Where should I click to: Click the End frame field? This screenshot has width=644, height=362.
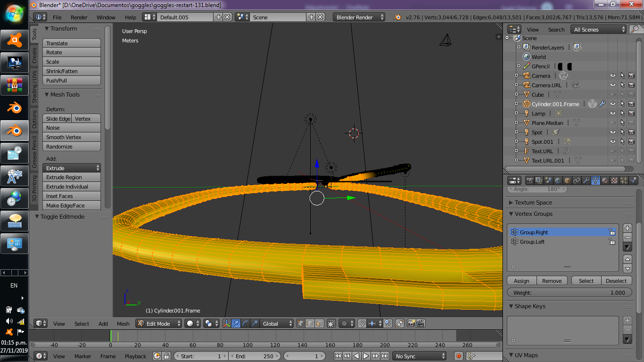(x=255, y=356)
